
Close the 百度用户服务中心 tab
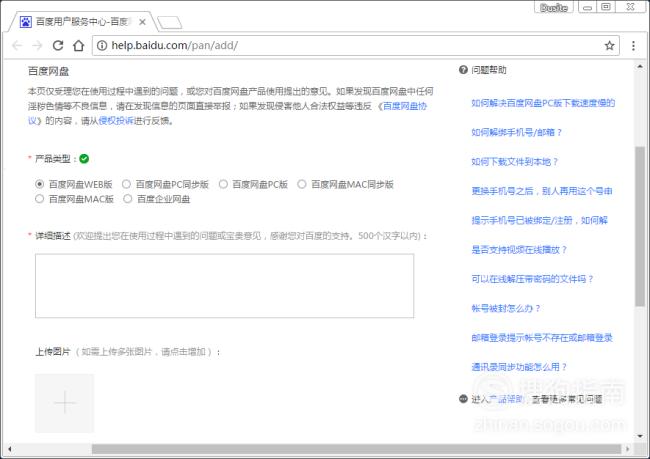[x=142, y=22]
